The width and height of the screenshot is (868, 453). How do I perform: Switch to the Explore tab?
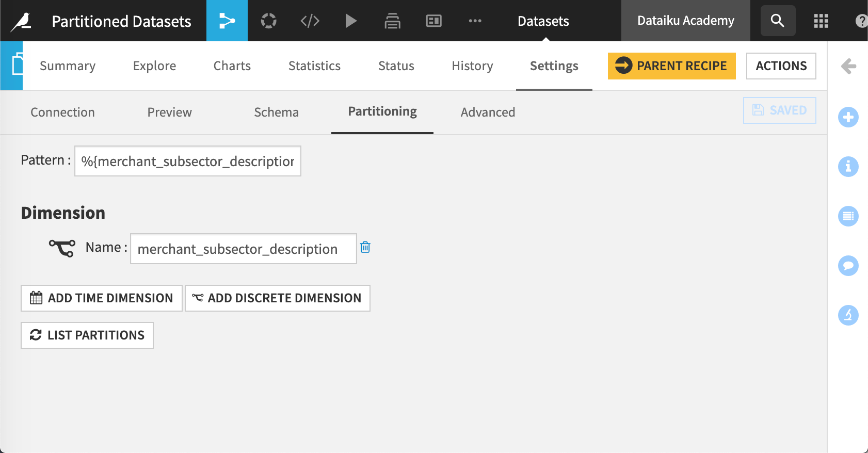coord(154,66)
